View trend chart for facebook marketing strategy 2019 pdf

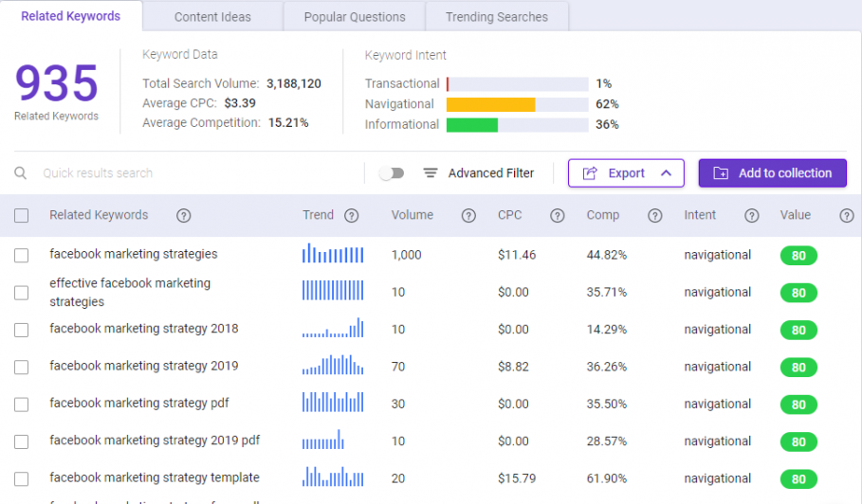pos(323,440)
